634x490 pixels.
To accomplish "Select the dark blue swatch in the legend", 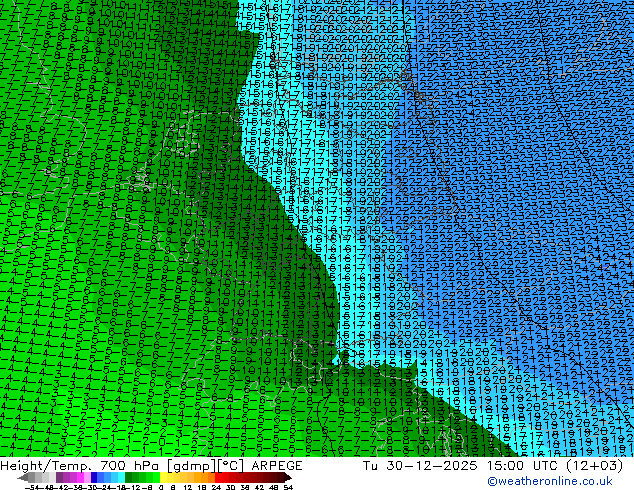I will click(x=94, y=478).
